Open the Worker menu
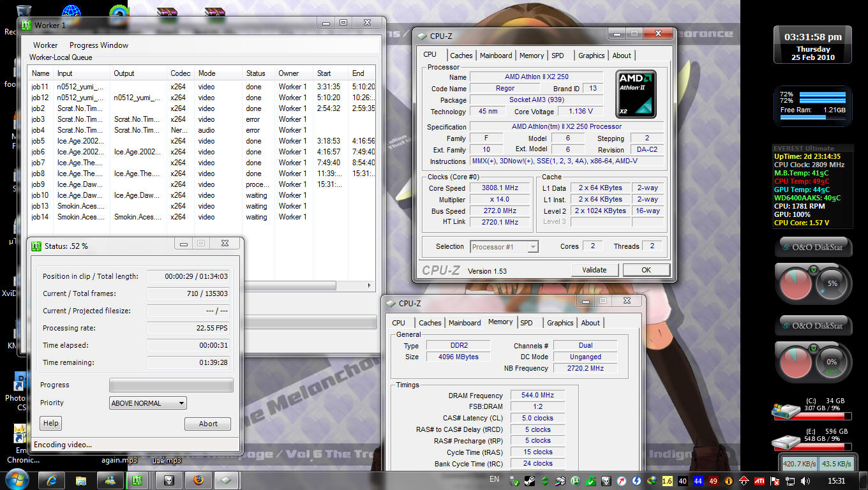 (x=45, y=45)
